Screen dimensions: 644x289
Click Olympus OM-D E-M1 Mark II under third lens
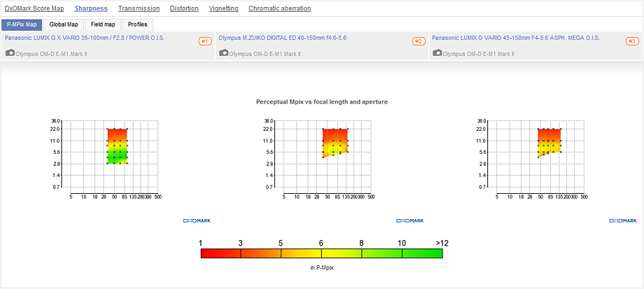click(x=479, y=54)
